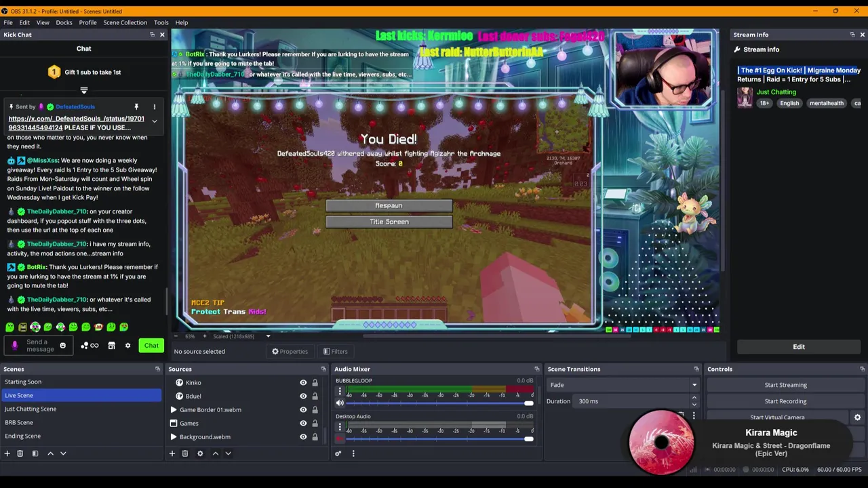Hide the Kinko source
This screenshot has width=868, height=488.
(303, 383)
